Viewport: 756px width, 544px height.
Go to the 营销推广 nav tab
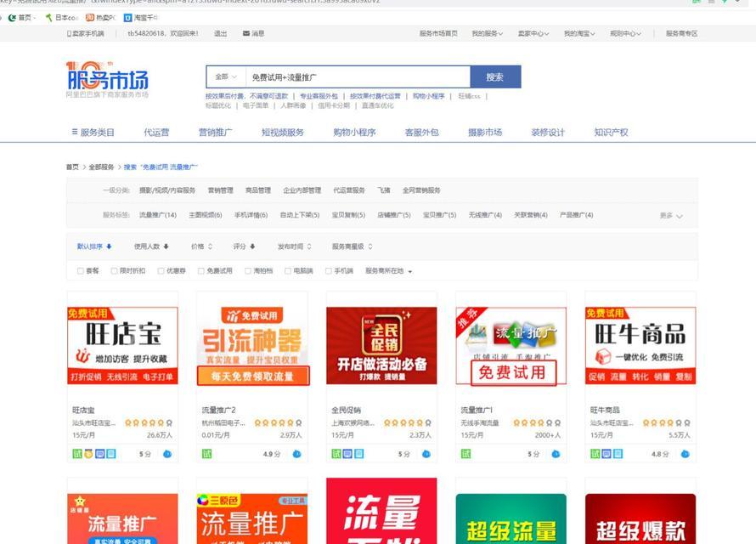pyautogui.click(x=216, y=132)
